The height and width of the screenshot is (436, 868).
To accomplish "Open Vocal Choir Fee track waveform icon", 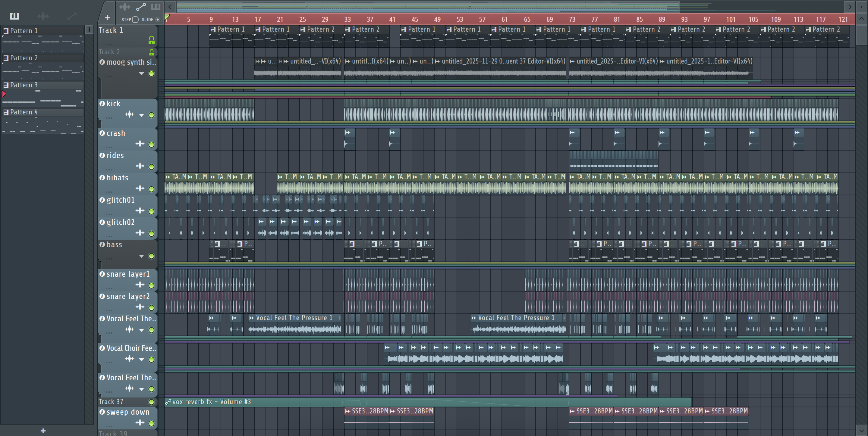I will 129,359.
